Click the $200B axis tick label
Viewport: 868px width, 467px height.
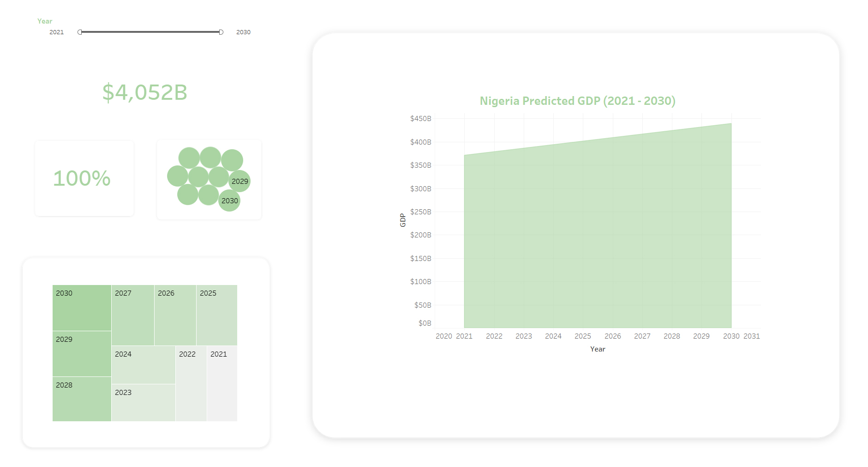point(420,235)
